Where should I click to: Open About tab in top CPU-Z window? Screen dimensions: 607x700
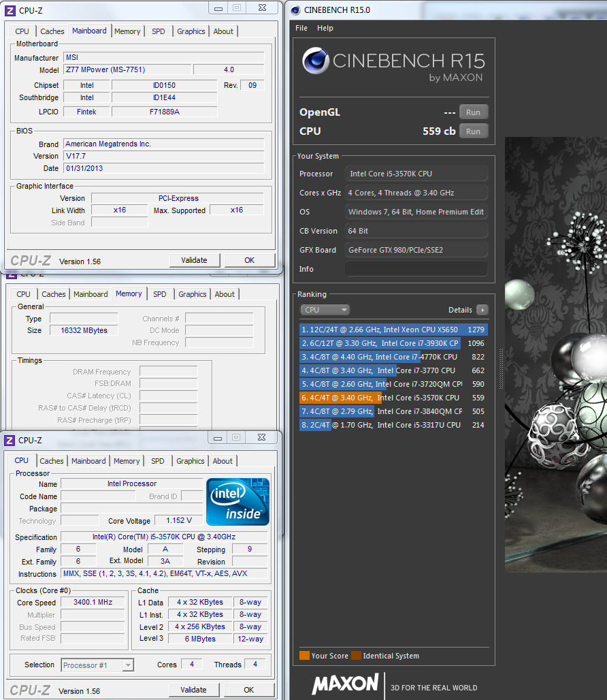coord(223,31)
